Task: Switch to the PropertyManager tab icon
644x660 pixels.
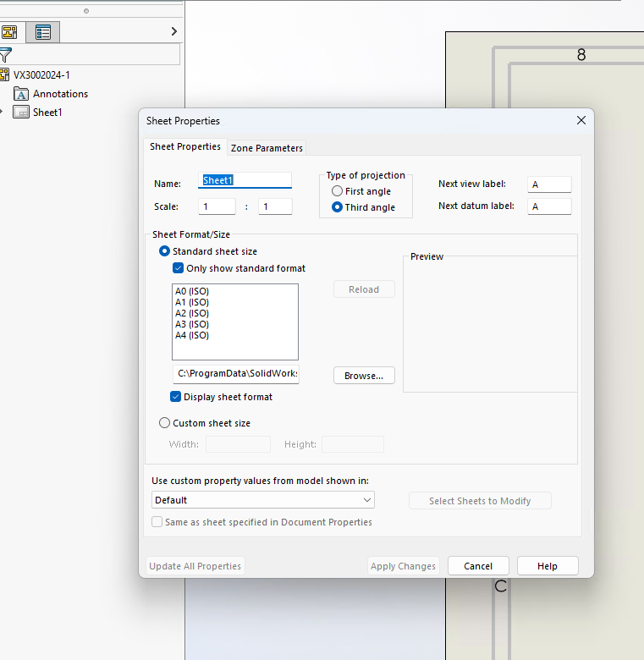Action: click(x=42, y=32)
